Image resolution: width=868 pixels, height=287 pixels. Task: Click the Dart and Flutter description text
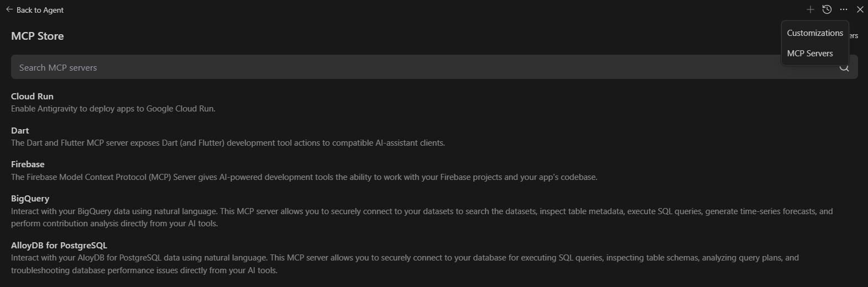[x=228, y=143]
